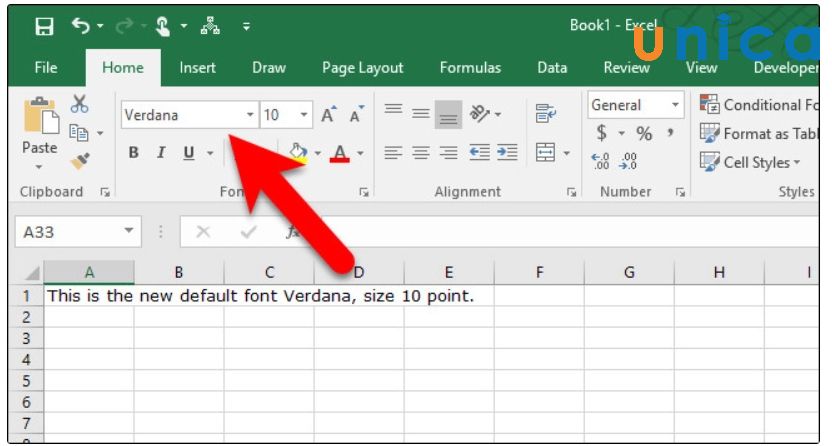Apply accounting dollar format
This screenshot has width=832, height=446.
601,133
